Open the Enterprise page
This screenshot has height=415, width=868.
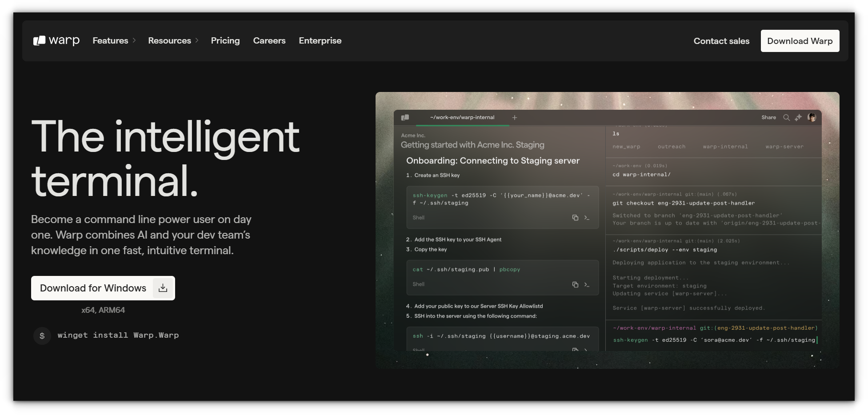[x=320, y=40]
